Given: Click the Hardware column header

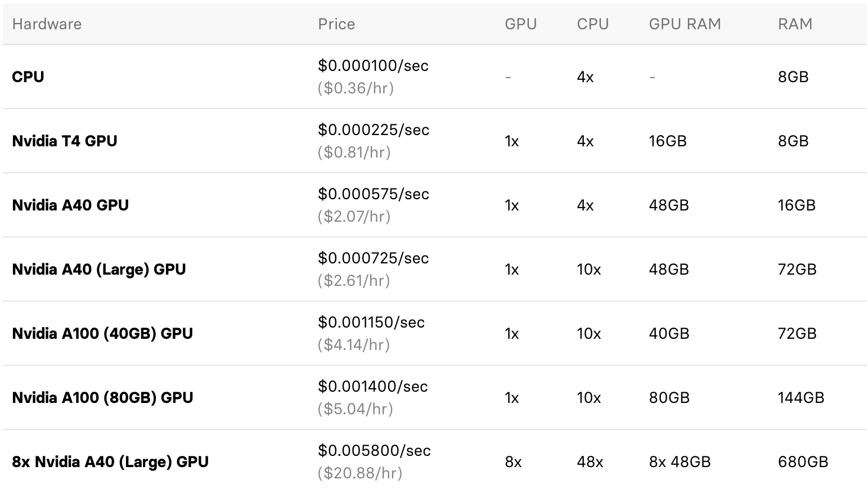Looking at the screenshot, I should point(47,24).
